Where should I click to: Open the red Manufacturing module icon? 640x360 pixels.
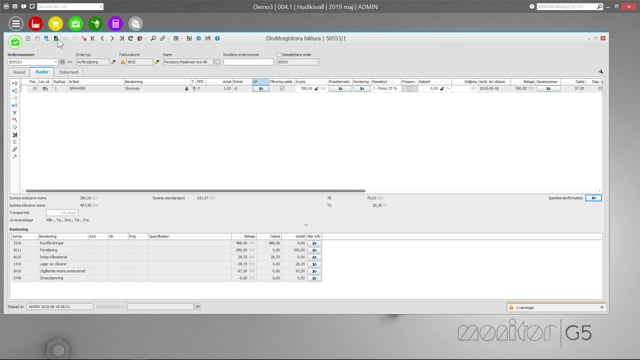(x=36, y=24)
